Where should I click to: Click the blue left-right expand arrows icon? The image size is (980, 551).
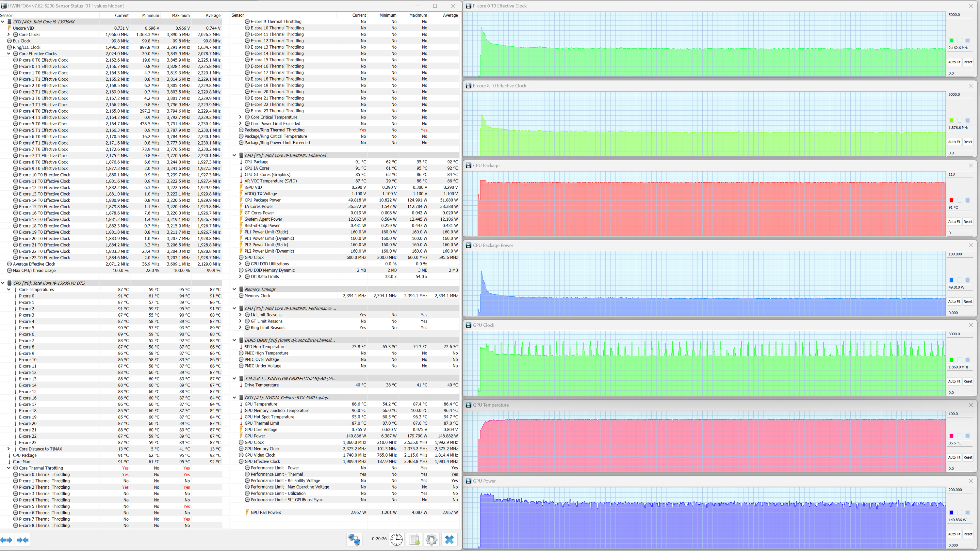(x=7, y=540)
